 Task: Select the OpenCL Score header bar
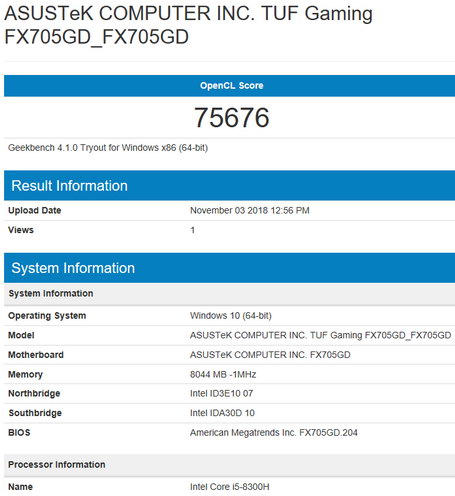tap(229, 86)
